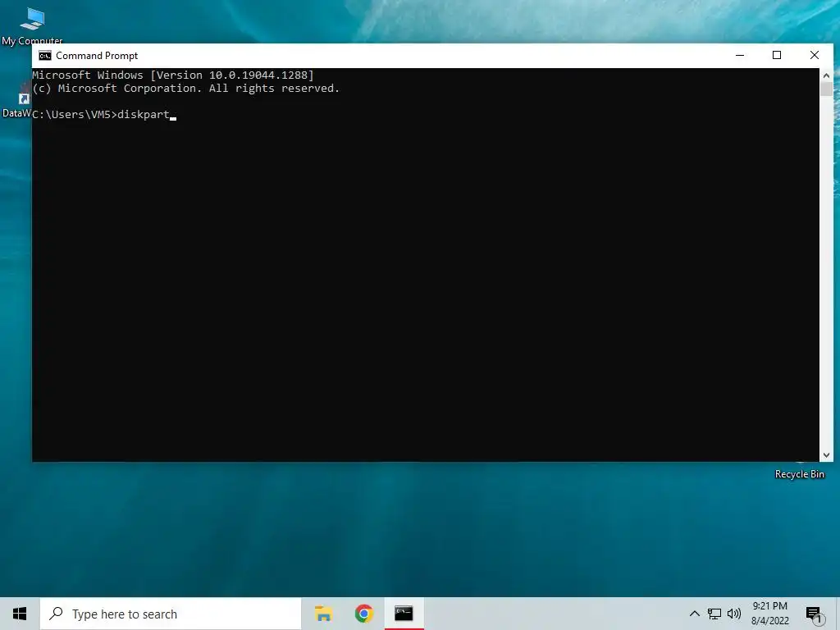Viewport: 840px width, 630px height.
Task: Show hidden system tray icons
Action: [x=694, y=614]
